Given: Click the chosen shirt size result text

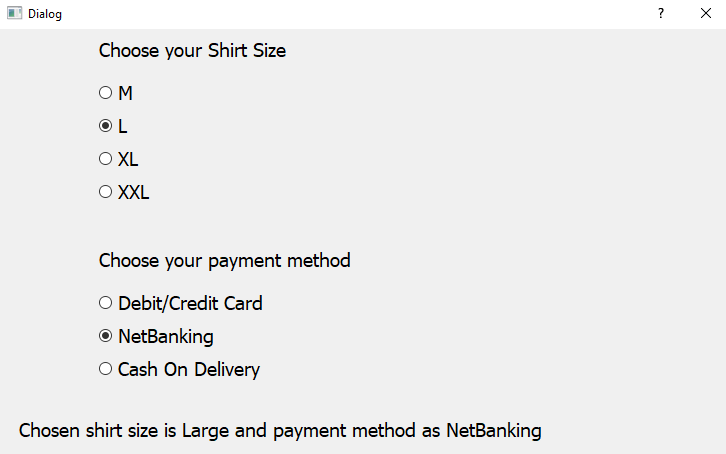Looking at the screenshot, I should 280,431.
